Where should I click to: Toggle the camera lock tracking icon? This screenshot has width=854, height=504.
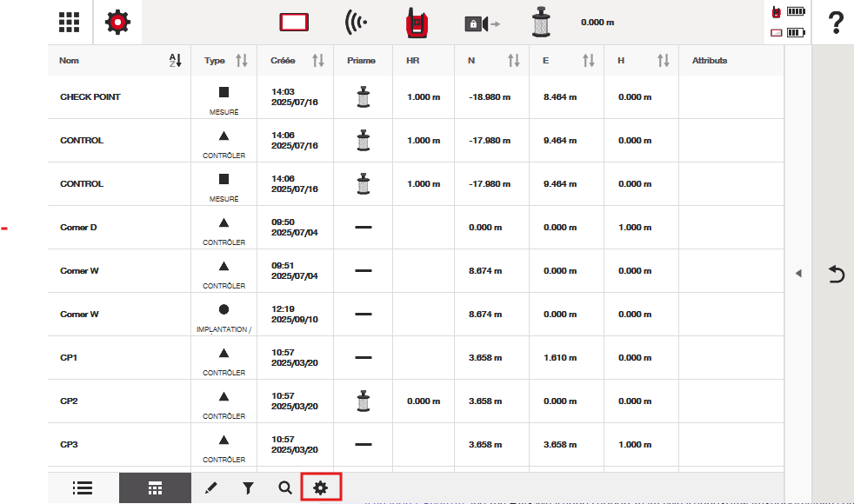pos(482,23)
